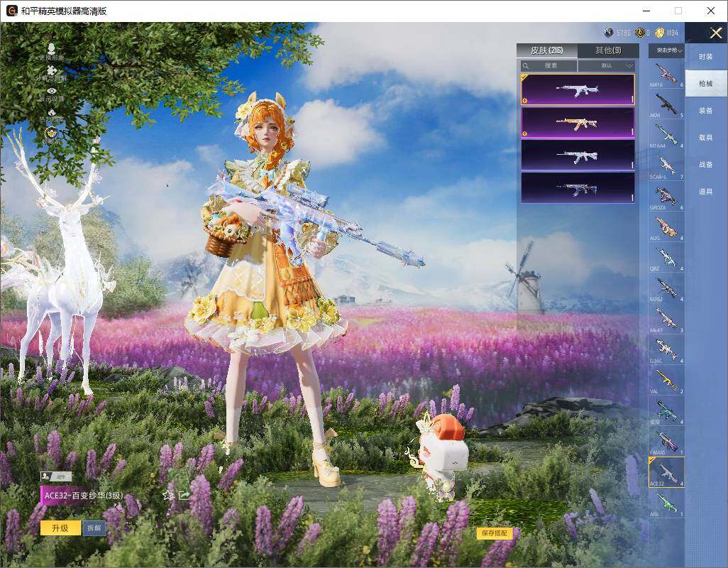Click the ACE32-百变纱华(3级) skin name label
The width and height of the screenshot is (728, 568).
pyautogui.click(x=84, y=496)
